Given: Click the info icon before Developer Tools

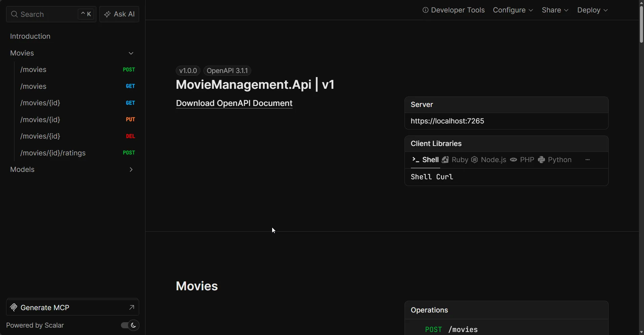Looking at the screenshot, I should click(425, 10).
